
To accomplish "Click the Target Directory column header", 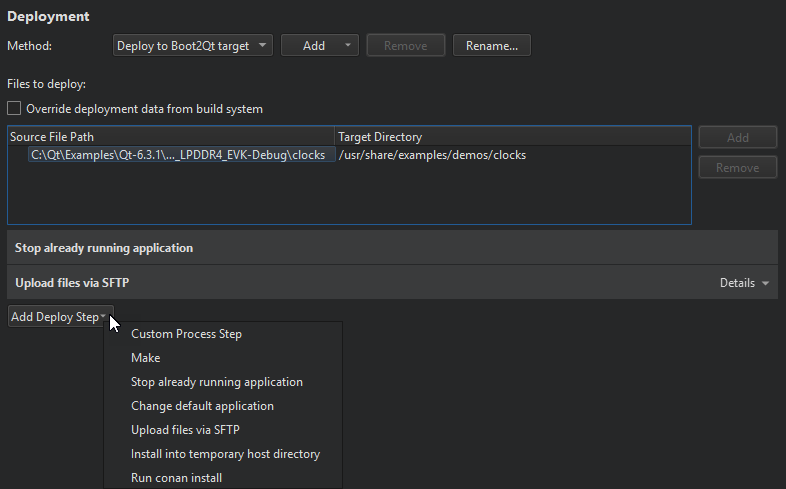I will point(512,136).
